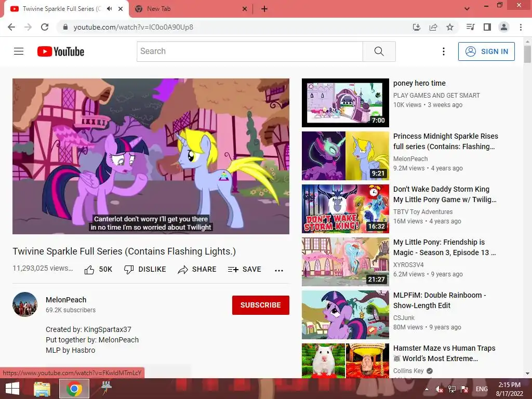Open Hamster Maze vs Human Traps video
The image size is (532, 399).
[x=444, y=353]
